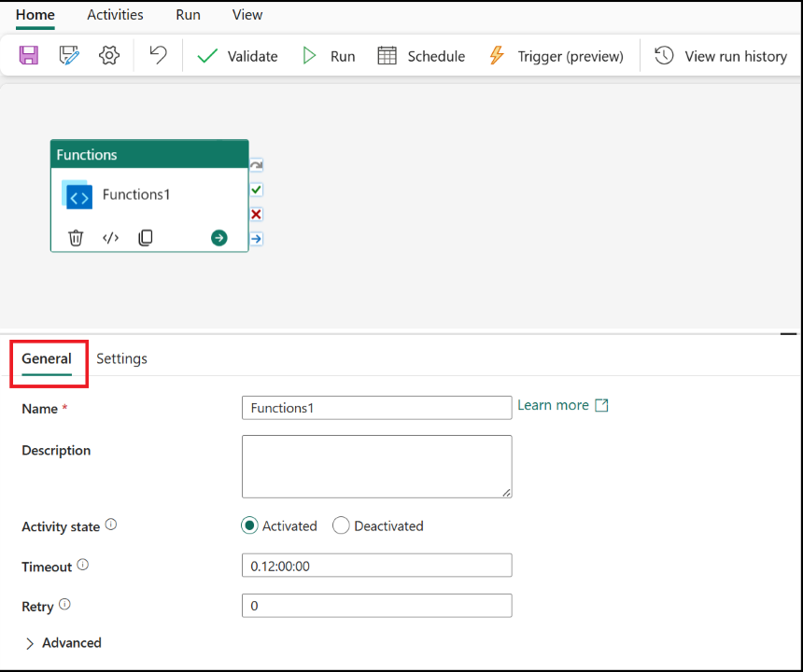
Task: Save the pipeline
Action: 28,56
